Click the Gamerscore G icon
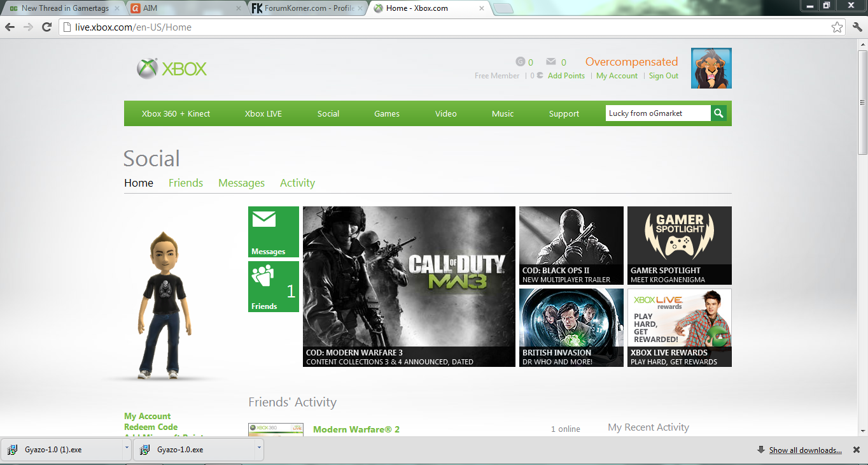Viewport: 868px width, 465px height. [521, 62]
